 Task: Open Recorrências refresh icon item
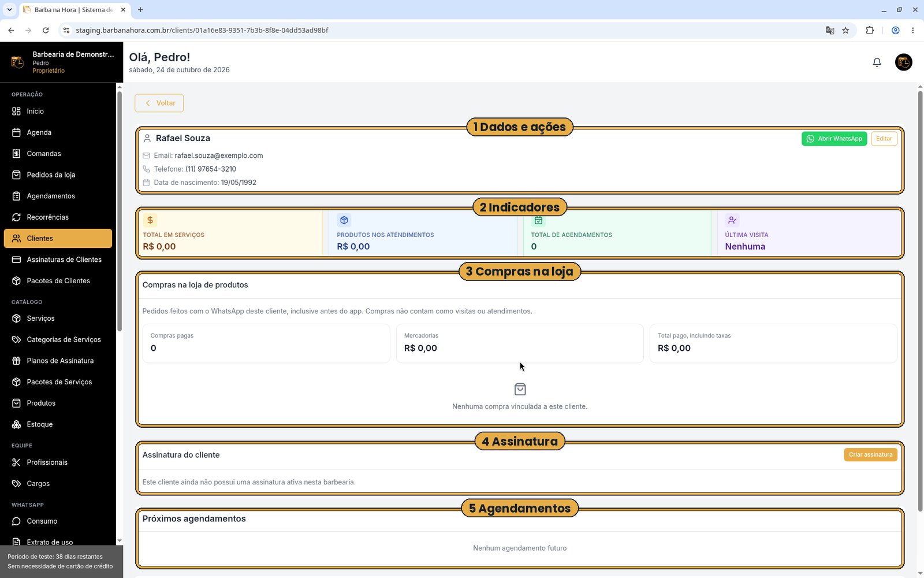coord(16,217)
